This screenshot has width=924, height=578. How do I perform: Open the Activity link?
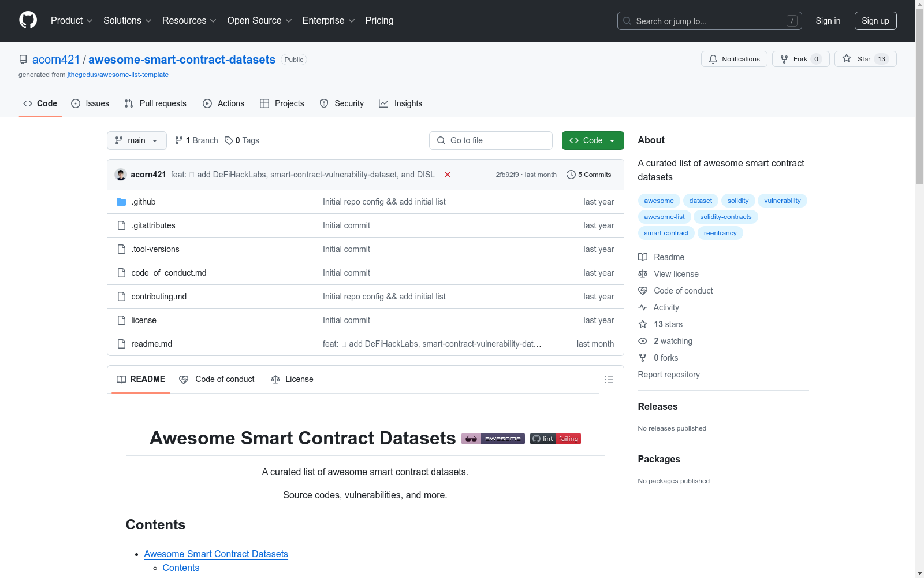659,307
